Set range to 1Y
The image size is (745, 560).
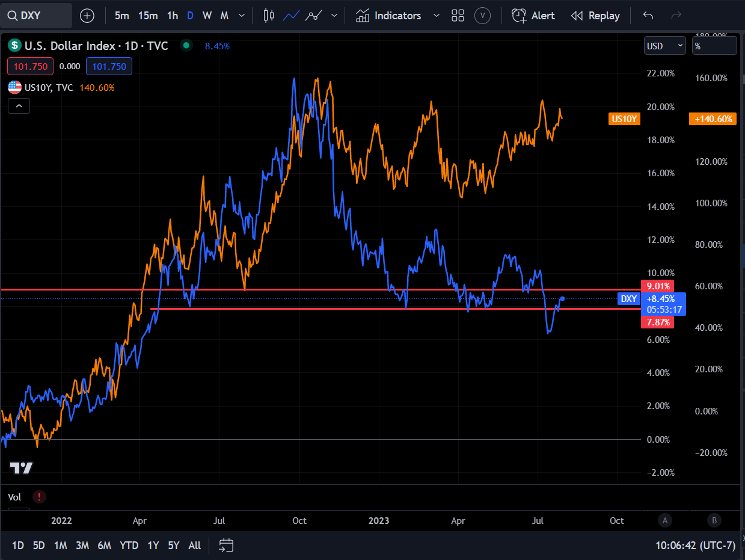(x=153, y=546)
